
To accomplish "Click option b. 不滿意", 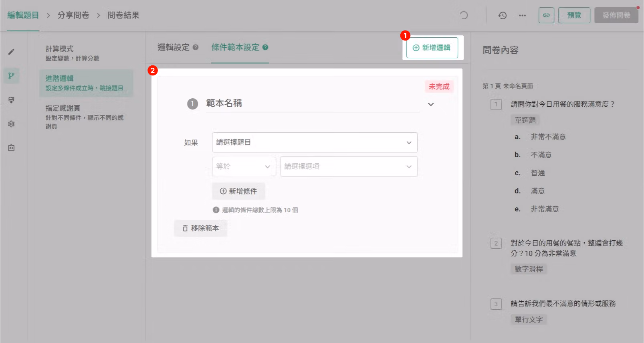I will tap(533, 155).
